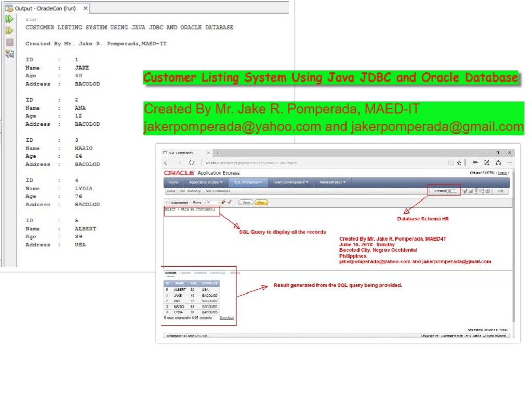The width and height of the screenshot is (532, 399).
Task: Select the Administration menu item
Action: pyautogui.click(x=332, y=182)
